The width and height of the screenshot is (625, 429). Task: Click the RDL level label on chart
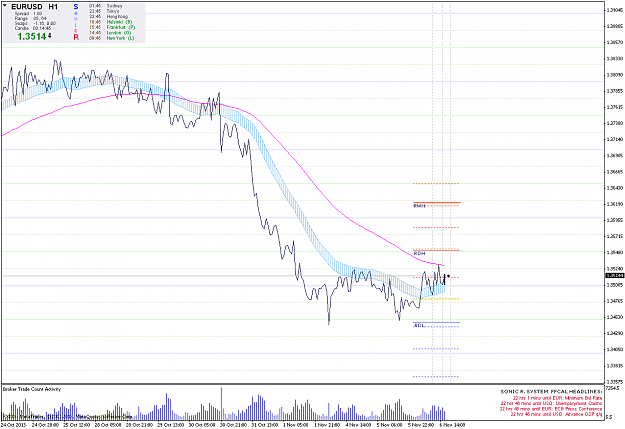pyautogui.click(x=419, y=326)
